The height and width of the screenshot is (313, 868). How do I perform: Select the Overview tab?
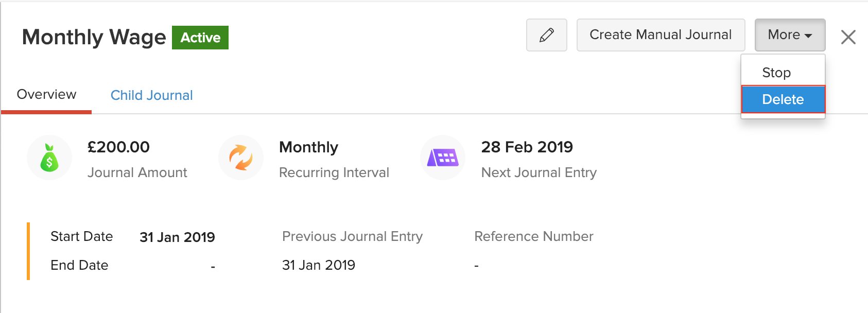(46, 95)
